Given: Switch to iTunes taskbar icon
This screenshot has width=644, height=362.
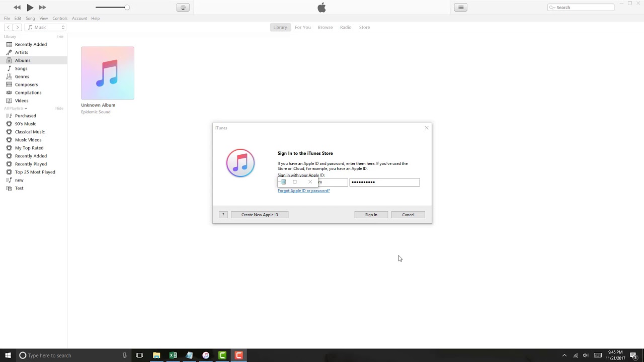Looking at the screenshot, I should coord(206,355).
